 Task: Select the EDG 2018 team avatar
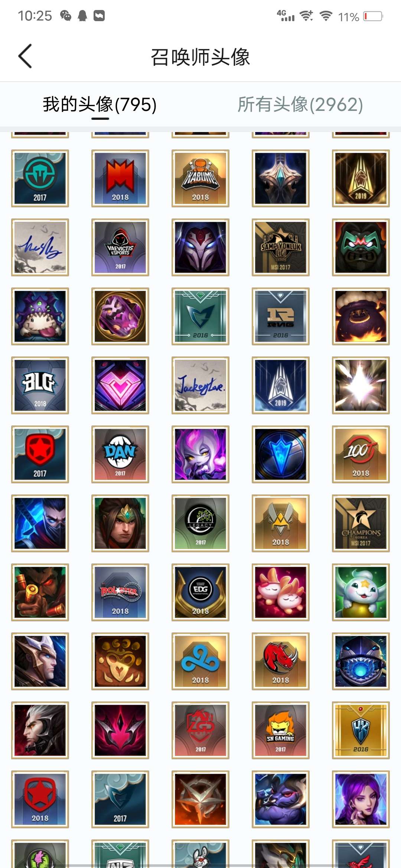click(200, 592)
